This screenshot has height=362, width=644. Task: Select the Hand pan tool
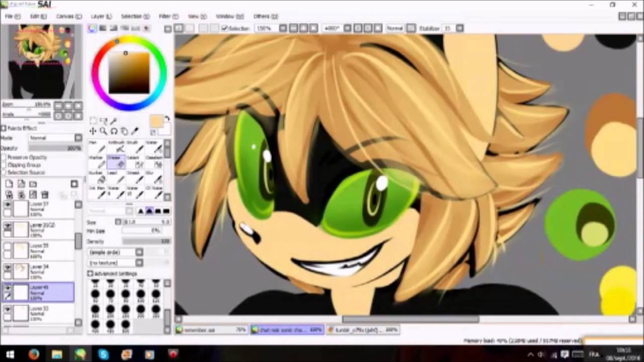124,131
